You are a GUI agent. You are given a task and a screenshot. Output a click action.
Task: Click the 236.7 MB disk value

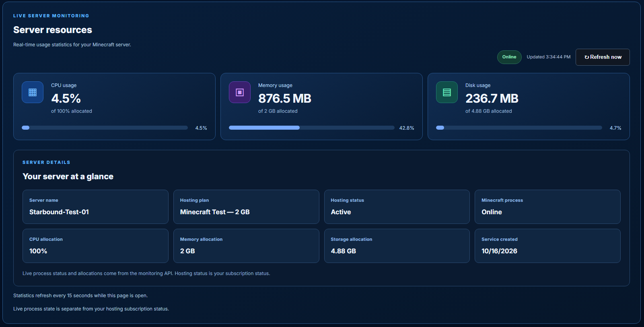click(492, 98)
